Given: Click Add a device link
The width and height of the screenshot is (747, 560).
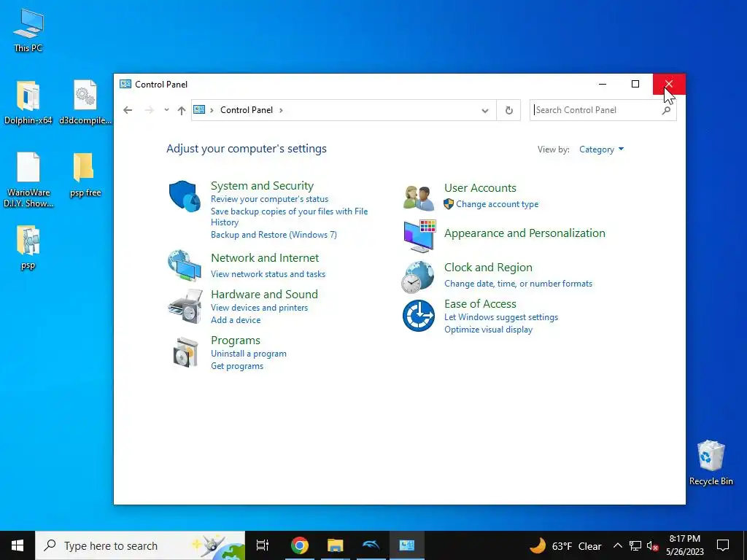Looking at the screenshot, I should click(236, 320).
